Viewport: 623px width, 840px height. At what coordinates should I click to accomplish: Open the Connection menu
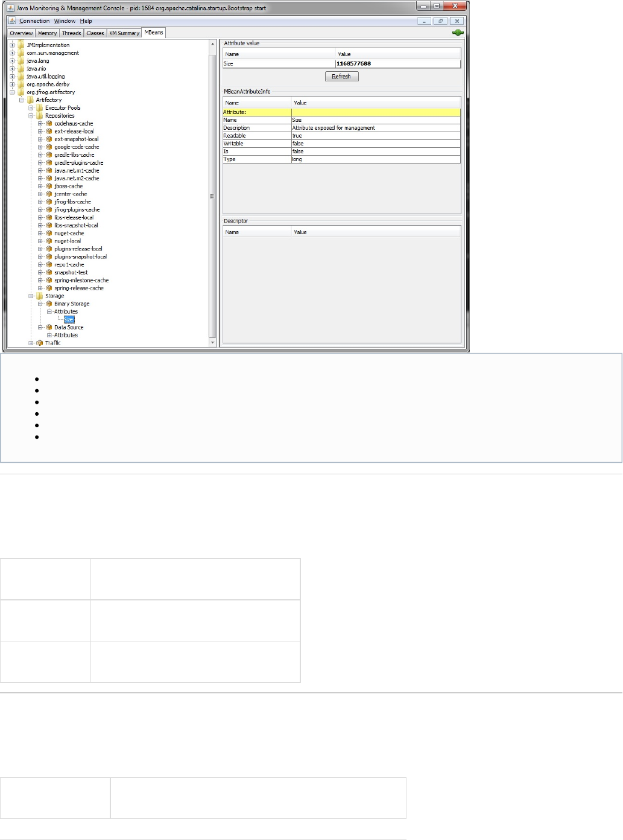[x=34, y=21]
